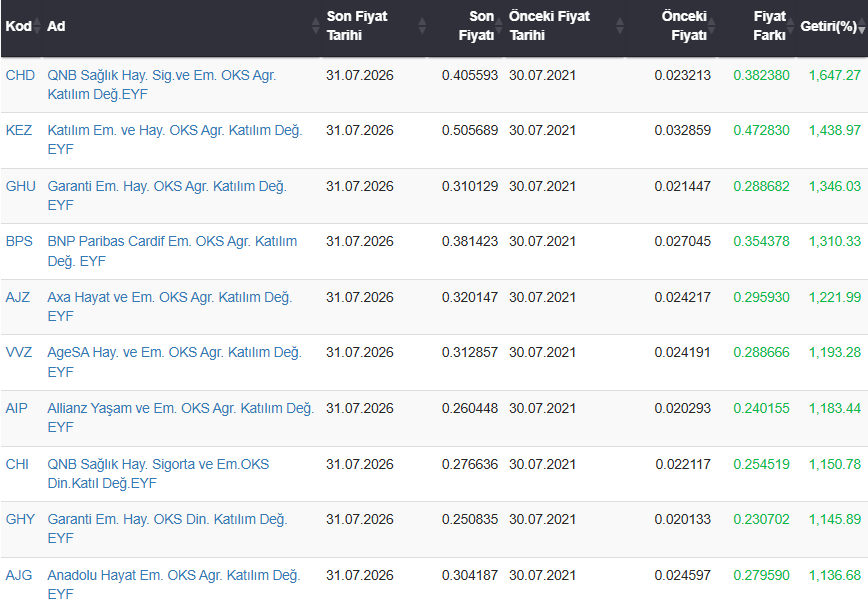Screen dimensions: 868x606
Task: Open fund code CHD link
Action: [x=20, y=75]
